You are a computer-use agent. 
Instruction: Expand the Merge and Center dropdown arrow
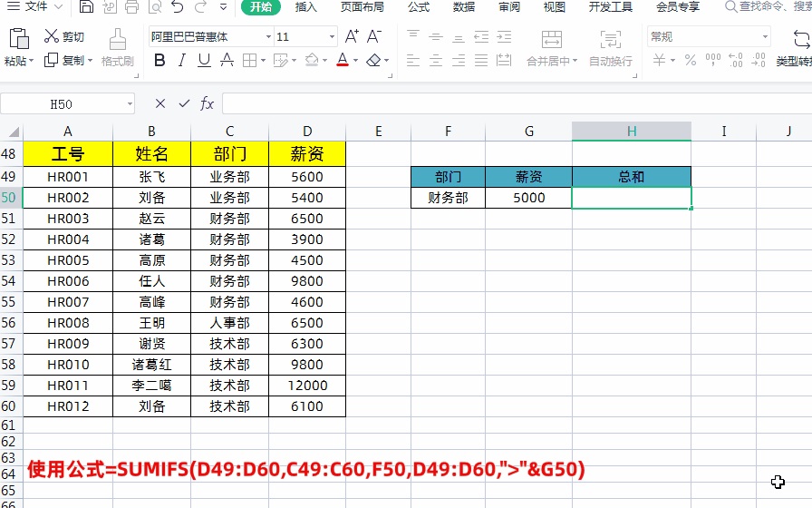click(x=575, y=61)
